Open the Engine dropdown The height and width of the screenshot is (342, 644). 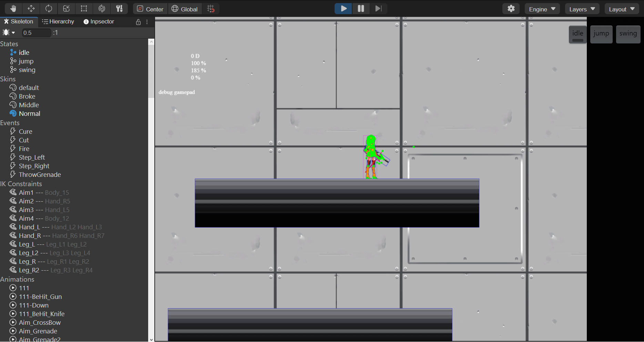tap(542, 9)
